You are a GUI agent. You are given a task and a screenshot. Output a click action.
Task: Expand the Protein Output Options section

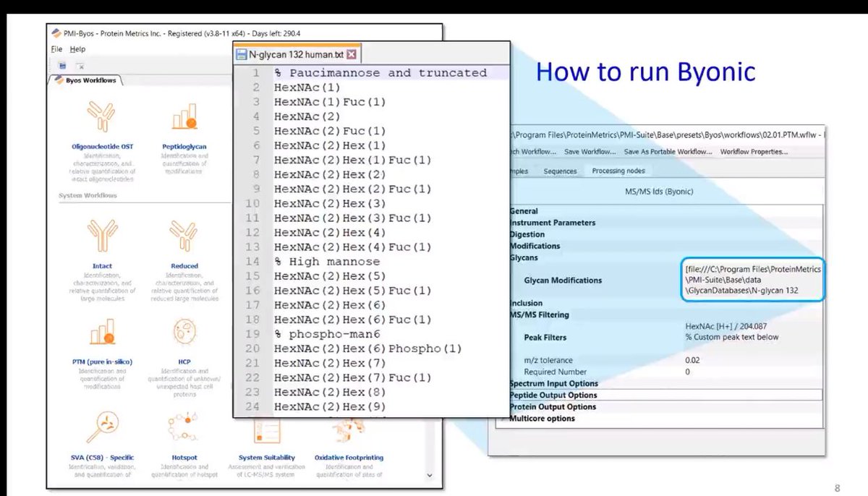pyautogui.click(x=553, y=406)
